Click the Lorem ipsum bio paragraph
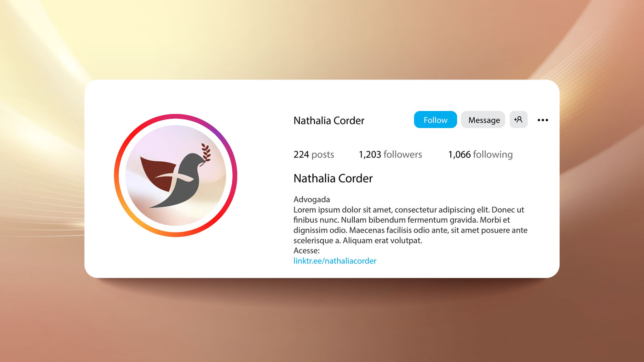 click(410, 225)
